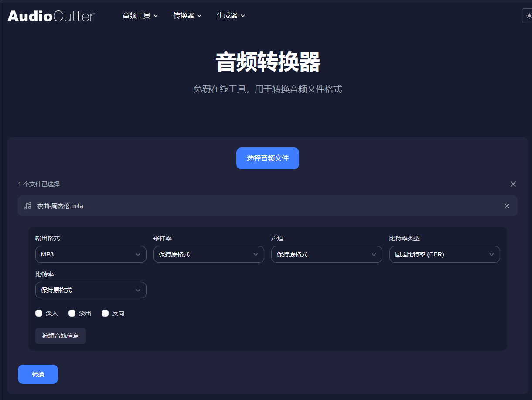Open the 比特率类型 dropdown showing 固定比特率 (CBR)

pyautogui.click(x=444, y=254)
